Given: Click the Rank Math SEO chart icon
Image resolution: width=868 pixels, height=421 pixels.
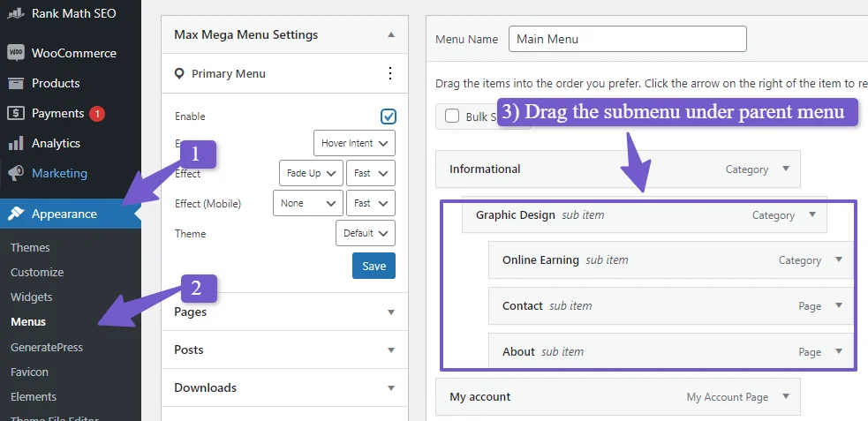Looking at the screenshot, I should pos(16,13).
